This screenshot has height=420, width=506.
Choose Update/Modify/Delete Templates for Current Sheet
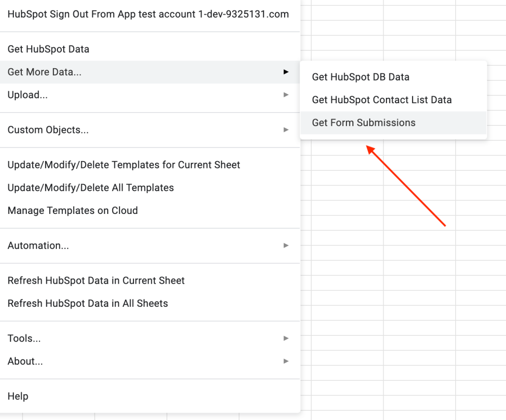tap(124, 165)
